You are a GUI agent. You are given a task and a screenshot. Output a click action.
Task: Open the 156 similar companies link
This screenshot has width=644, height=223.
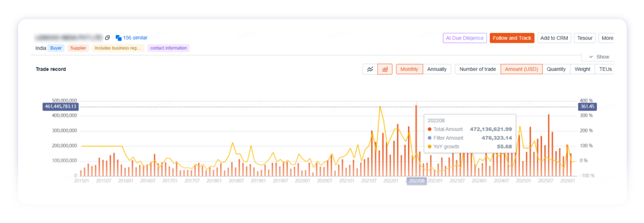click(x=135, y=38)
